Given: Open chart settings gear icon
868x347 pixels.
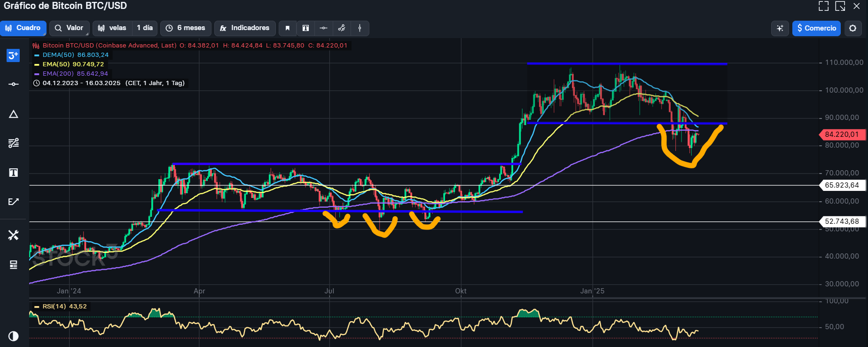Looking at the screenshot, I should [x=852, y=28].
